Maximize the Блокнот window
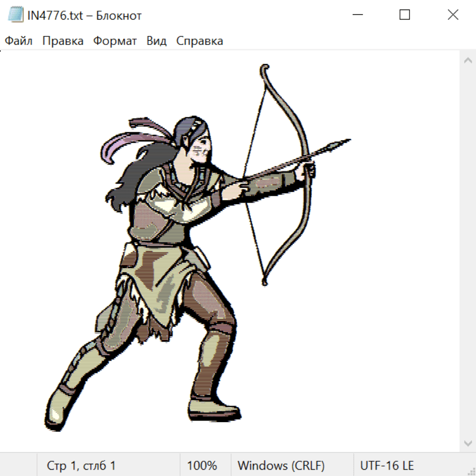The height and width of the screenshot is (476, 476). (405, 15)
